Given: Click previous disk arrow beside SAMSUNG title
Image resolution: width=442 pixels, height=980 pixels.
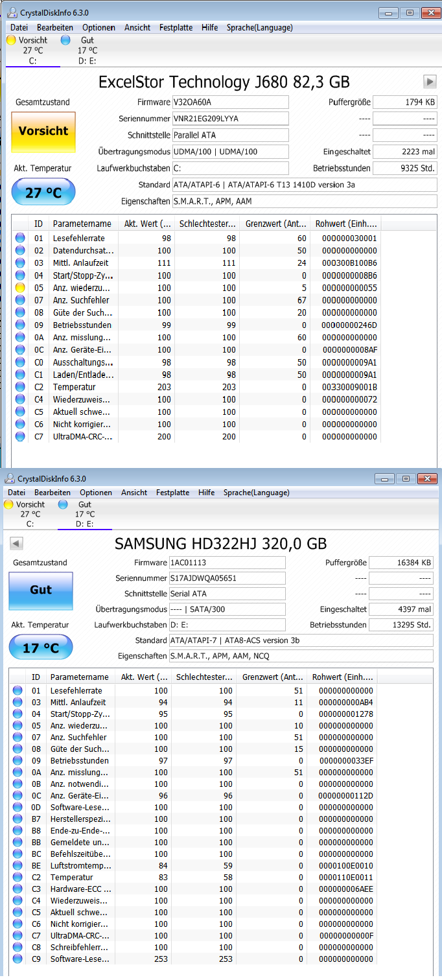Looking at the screenshot, I should point(17,543).
